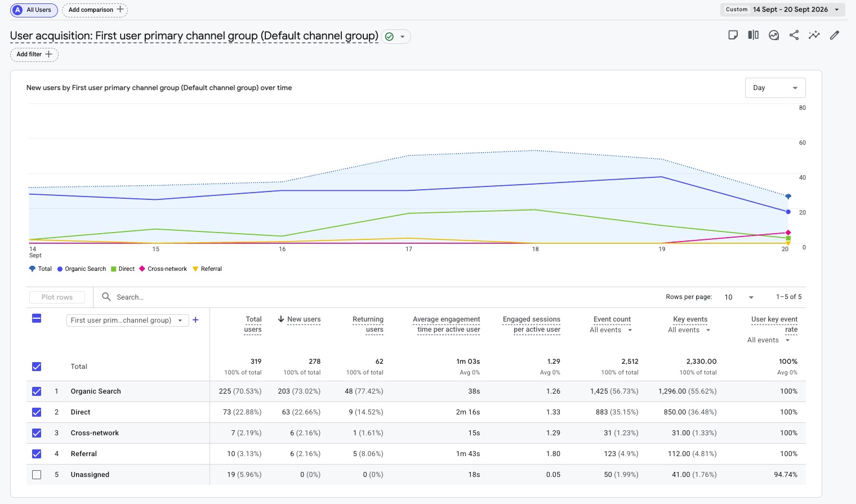This screenshot has height=504, width=856.
Task: Uncheck the Direct row checkbox
Action: [37, 412]
